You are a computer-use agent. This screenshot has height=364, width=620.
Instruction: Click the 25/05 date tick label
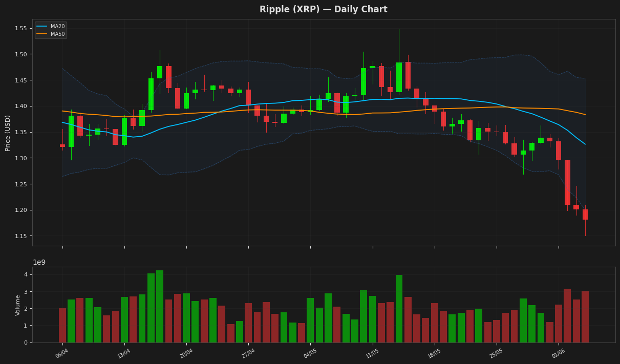pos(496,354)
